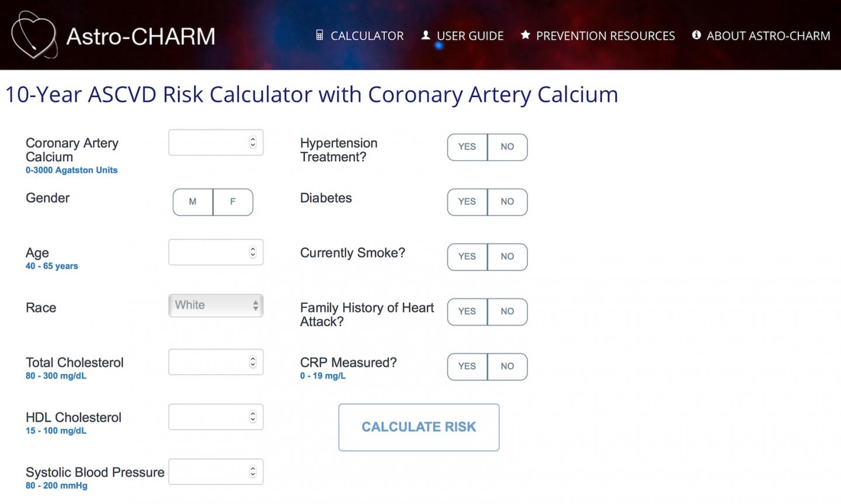Click the Astro-CHARM heart logo
Image resolution: width=841 pixels, height=504 pixels.
coord(34,35)
